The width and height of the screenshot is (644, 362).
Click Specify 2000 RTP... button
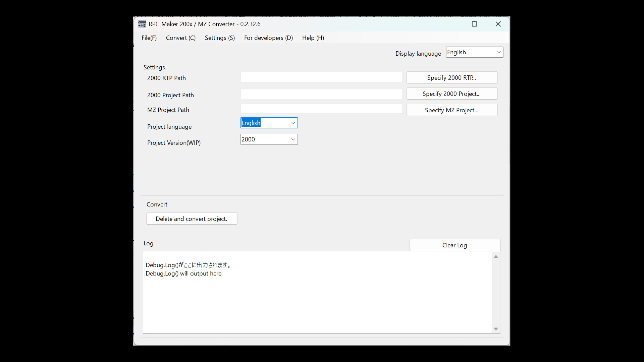pyautogui.click(x=452, y=78)
